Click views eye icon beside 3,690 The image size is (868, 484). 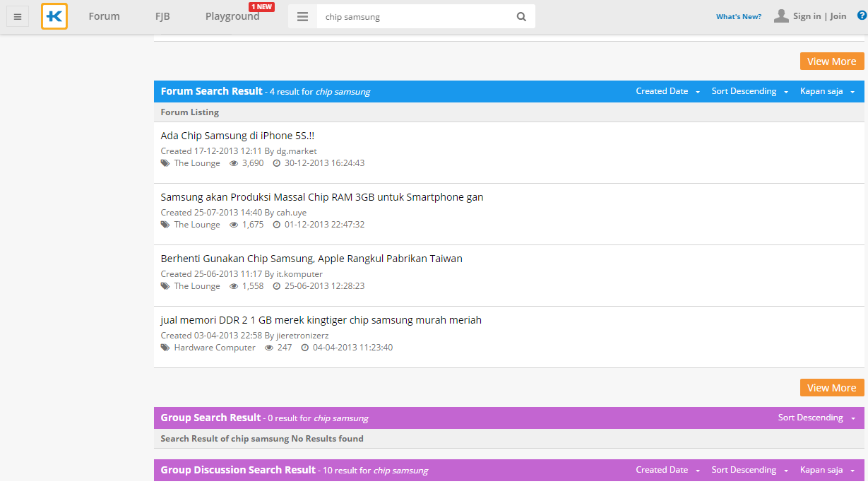[234, 163]
